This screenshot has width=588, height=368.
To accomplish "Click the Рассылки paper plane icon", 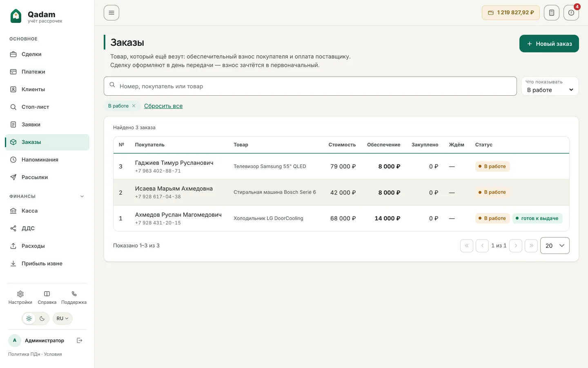I will [13, 177].
